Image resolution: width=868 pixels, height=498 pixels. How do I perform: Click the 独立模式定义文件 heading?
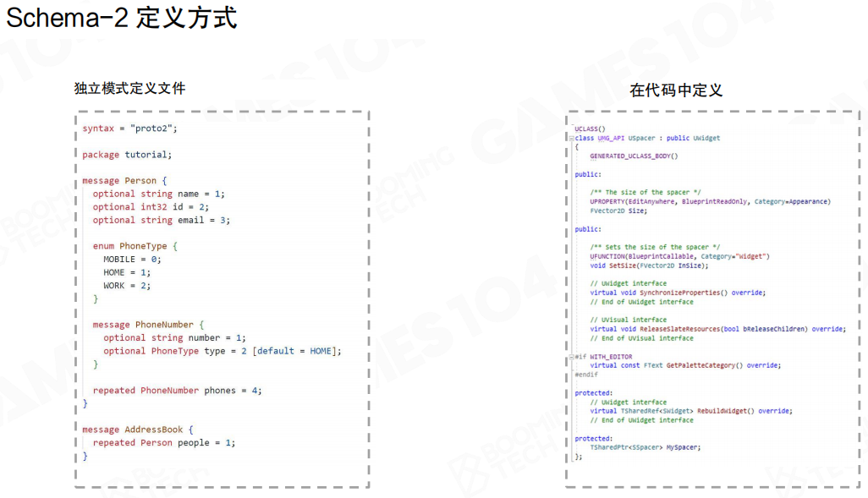(129, 88)
